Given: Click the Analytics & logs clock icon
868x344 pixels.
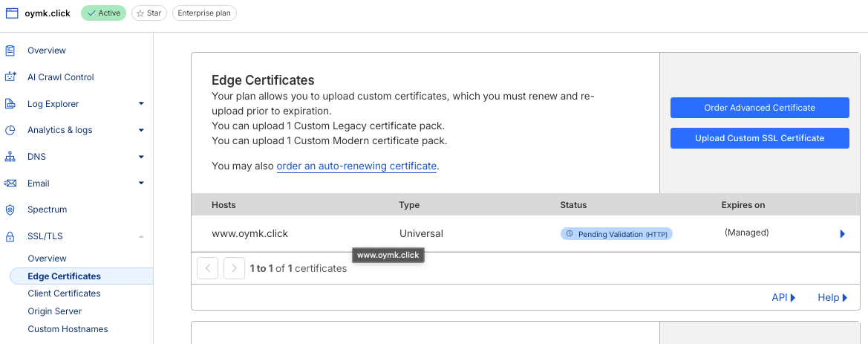Looking at the screenshot, I should pos(10,130).
